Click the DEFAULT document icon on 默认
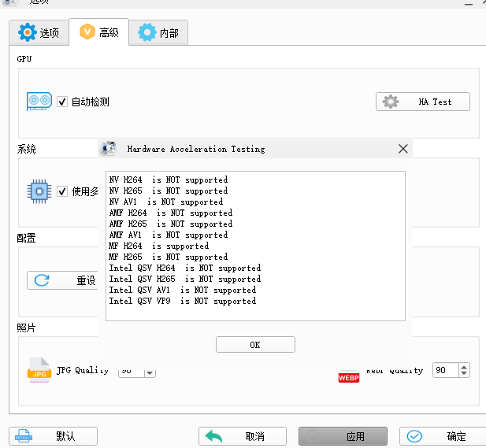Screen dimensions: 486x448 [x=24, y=436]
